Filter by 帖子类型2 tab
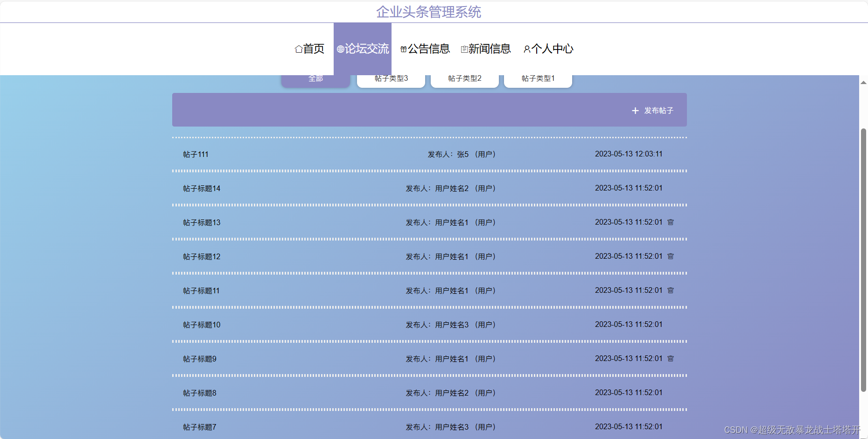The image size is (868, 439). click(465, 81)
